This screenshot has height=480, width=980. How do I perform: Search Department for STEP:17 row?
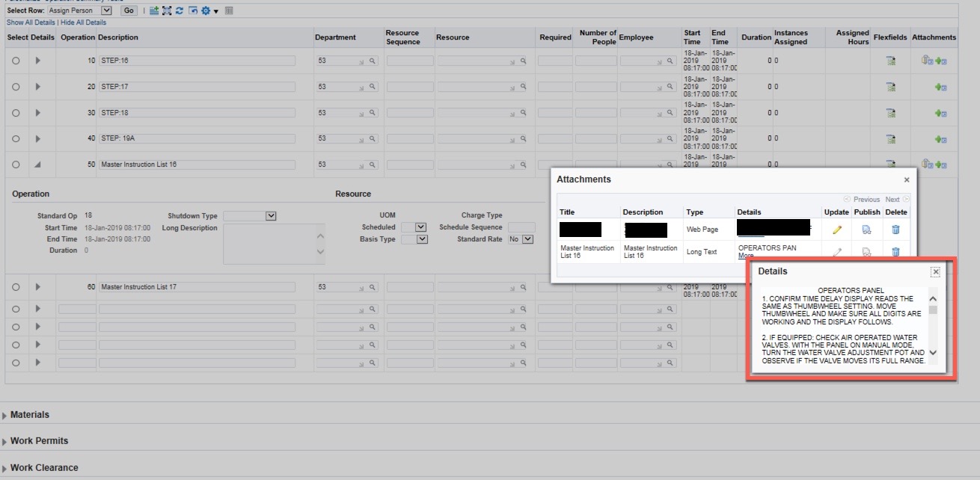point(372,87)
